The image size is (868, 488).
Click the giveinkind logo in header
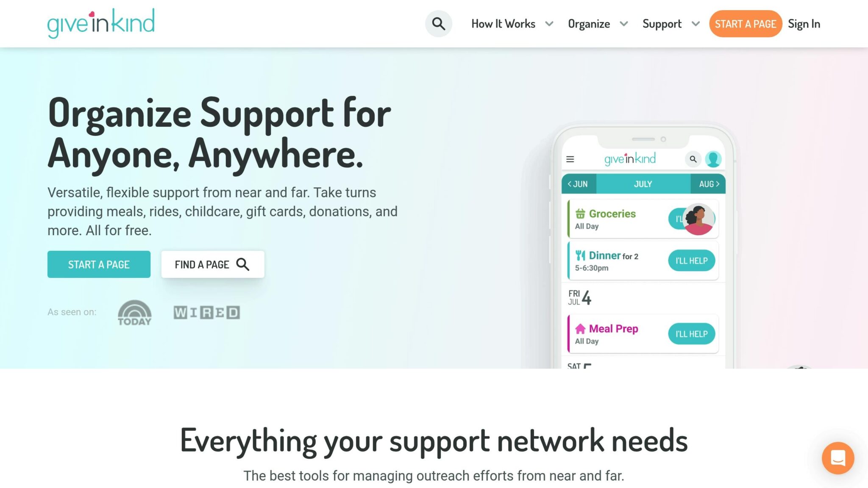pos(101,23)
